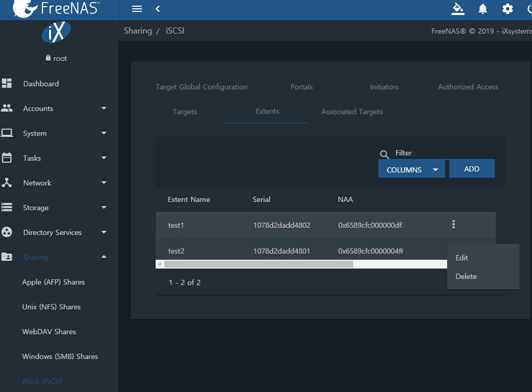Viewport: 532px width, 392px height.
Task: Click the scrollbar left arrow
Action: click(160, 264)
